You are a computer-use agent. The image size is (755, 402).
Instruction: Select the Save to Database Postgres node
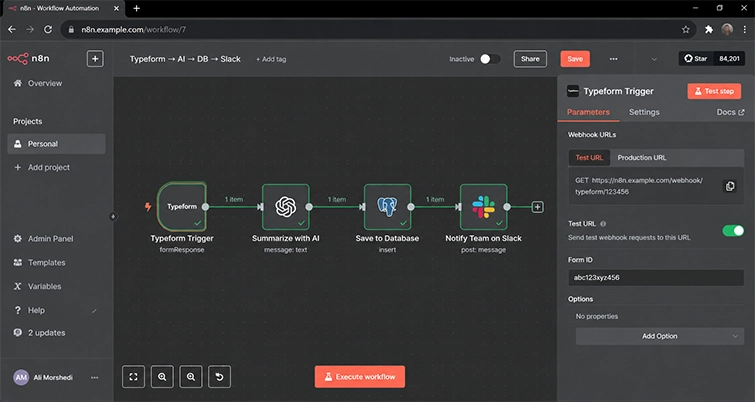coord(388,207)
